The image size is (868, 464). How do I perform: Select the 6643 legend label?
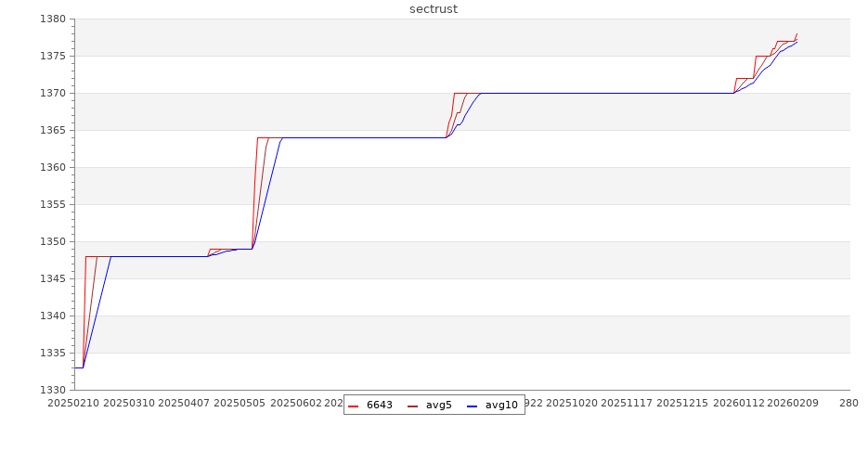point(379,406)
